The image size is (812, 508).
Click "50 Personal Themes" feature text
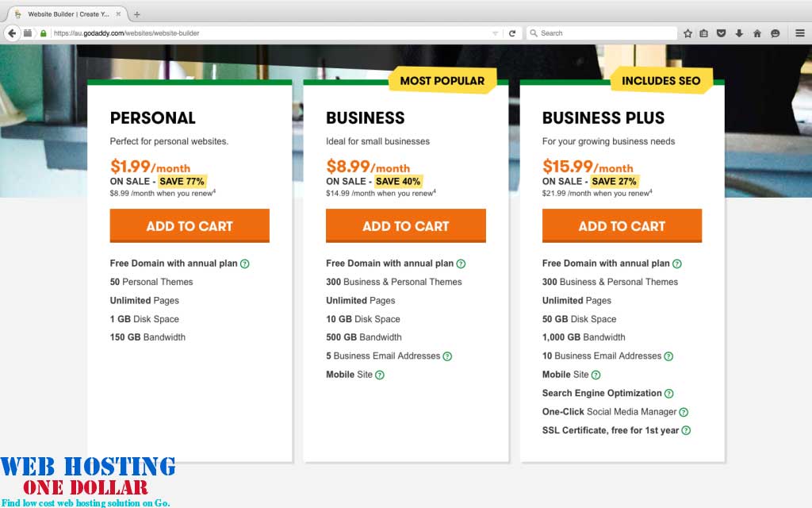151,282
